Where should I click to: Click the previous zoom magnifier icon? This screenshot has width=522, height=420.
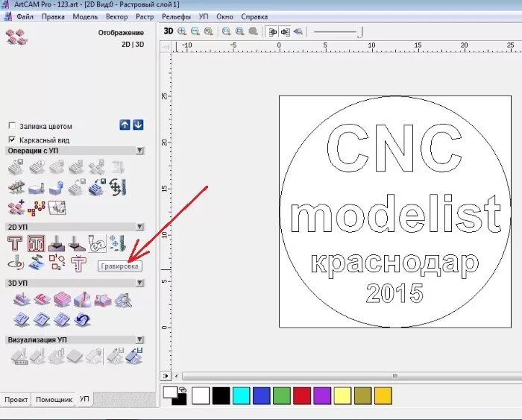pos(209,31)
